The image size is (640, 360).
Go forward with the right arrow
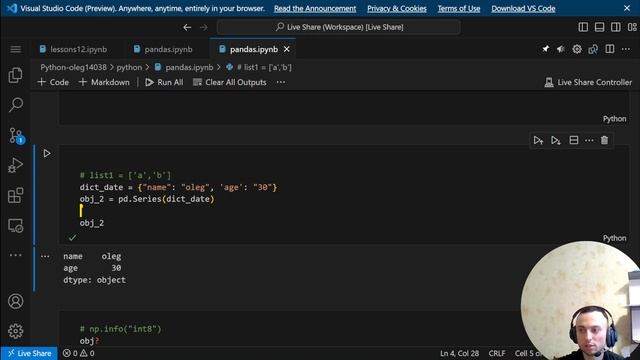tap(204, 27)
